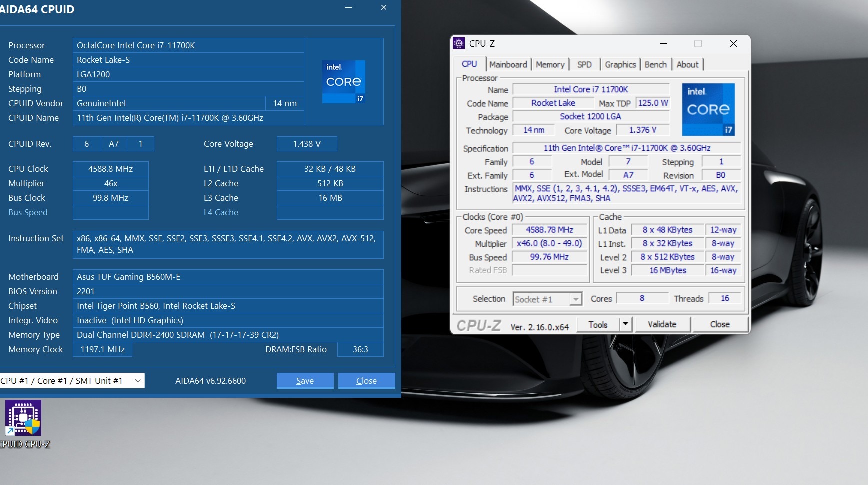Screen dimensions: 868x485
Task: Expand the Tools dropdown arrow in CPU-Z
Action: coord(626,324)
